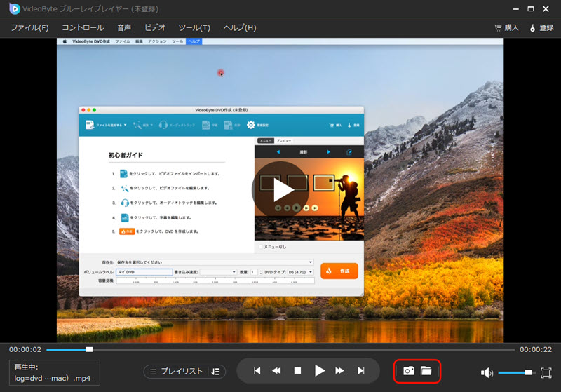561x392 pixels.
Task: Click the total duration 00:00:22
Action: tap(536, 349)
